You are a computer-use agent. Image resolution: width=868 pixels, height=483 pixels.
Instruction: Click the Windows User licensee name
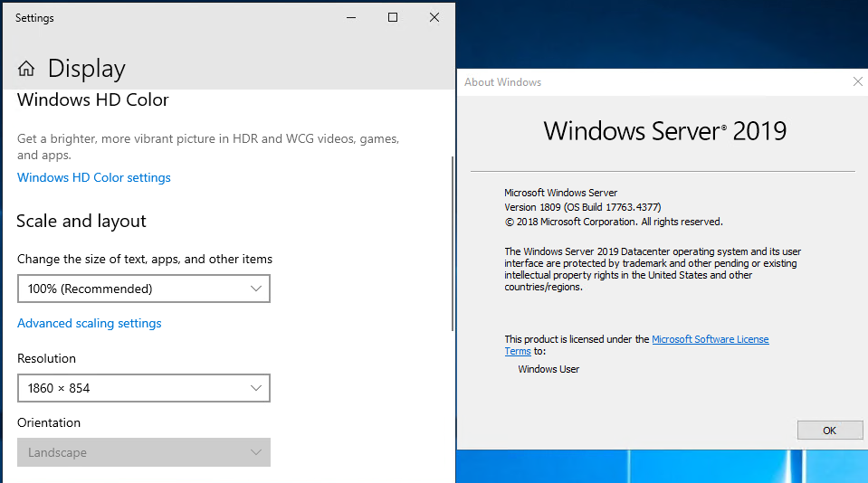click(548, 369)
